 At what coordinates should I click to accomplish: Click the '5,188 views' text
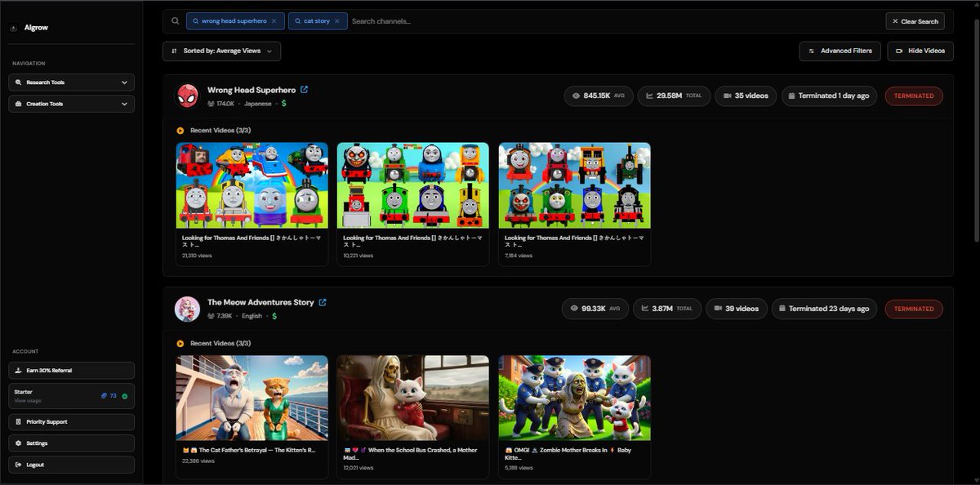519,468
